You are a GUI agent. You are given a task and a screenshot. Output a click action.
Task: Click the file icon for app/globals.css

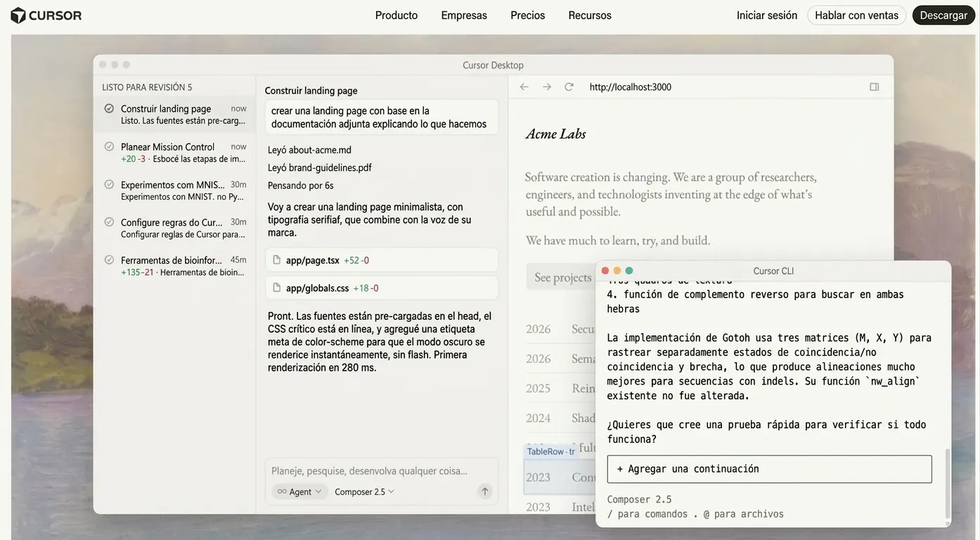point(277,288)
